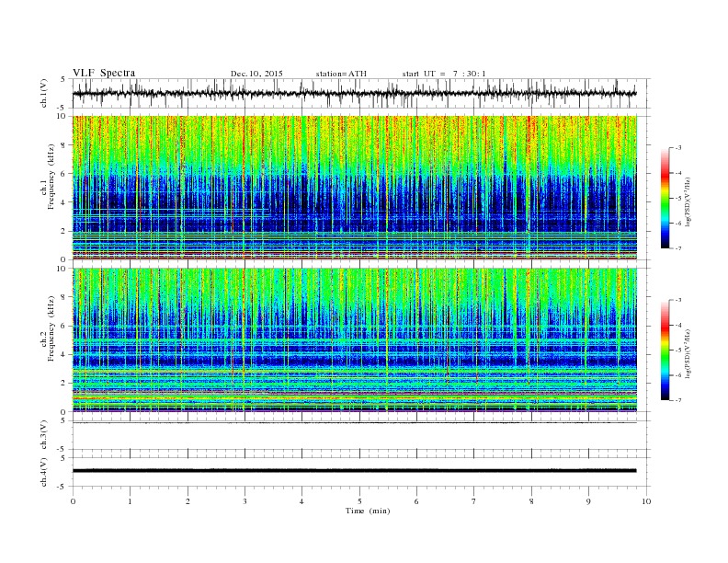This screenshot has width=728, height=563.
Task: Click the "ch.3(V)" axis label
Action: tap(44, 435)
